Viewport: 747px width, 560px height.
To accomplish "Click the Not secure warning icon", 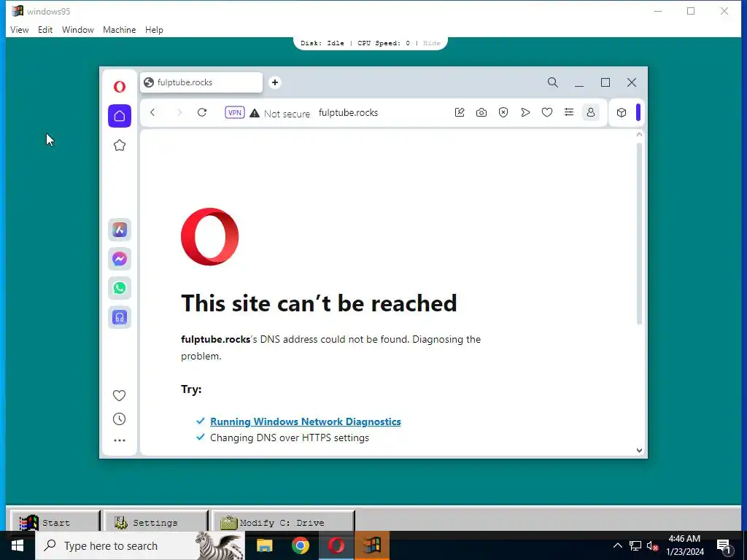I will point(255,113).
